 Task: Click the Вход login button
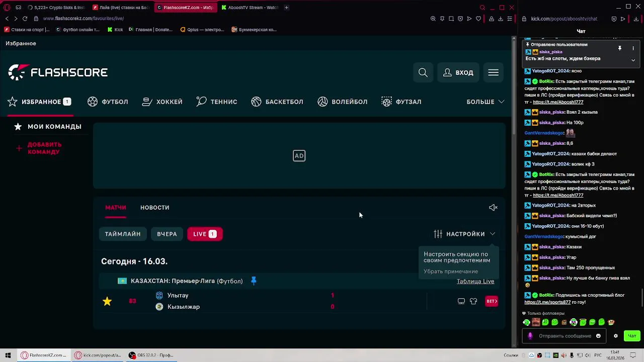point(458,72)
